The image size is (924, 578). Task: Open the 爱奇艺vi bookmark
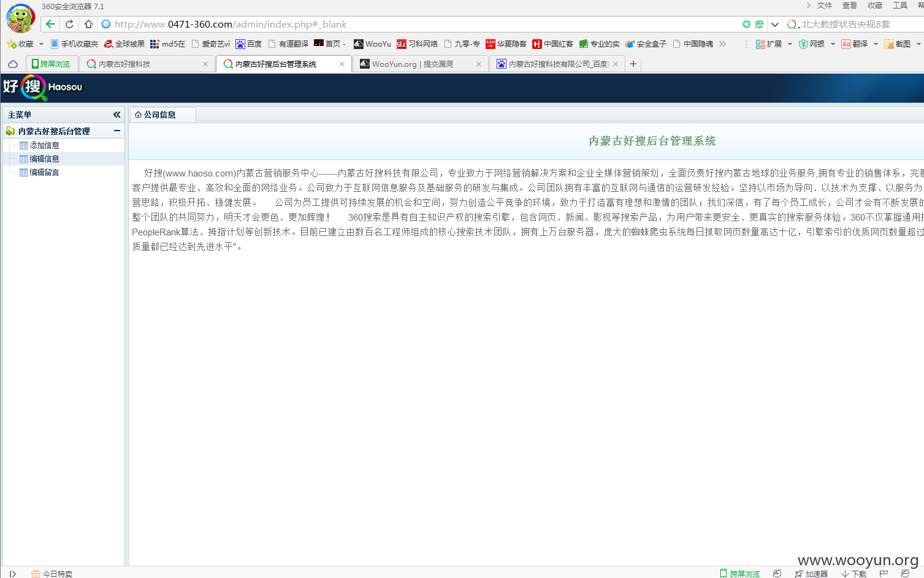click(211, 44)
